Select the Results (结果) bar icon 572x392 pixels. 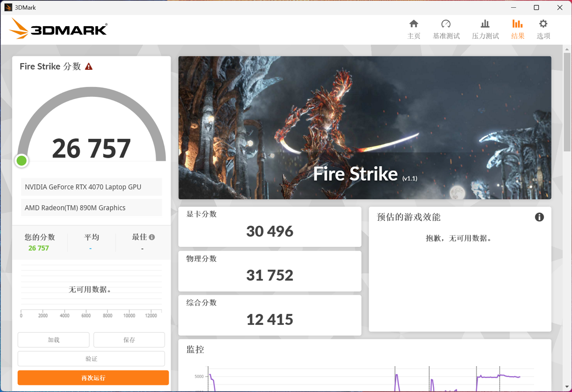517,24
